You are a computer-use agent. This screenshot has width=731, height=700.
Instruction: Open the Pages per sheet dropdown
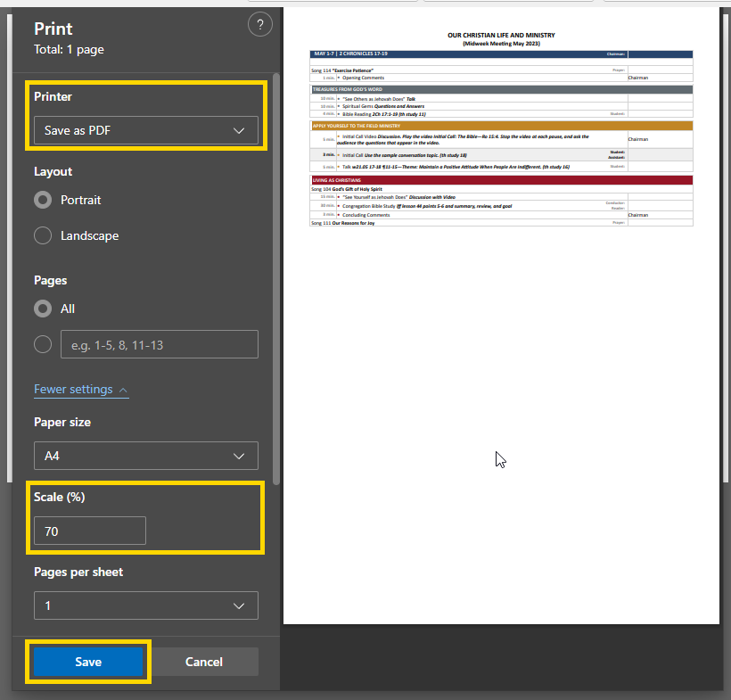coord(145,605)
